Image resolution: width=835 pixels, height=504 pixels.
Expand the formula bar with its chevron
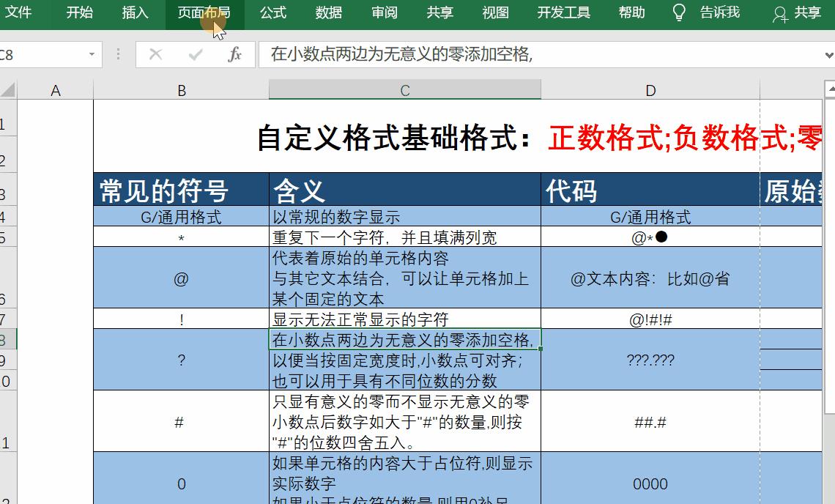point(828,55)
